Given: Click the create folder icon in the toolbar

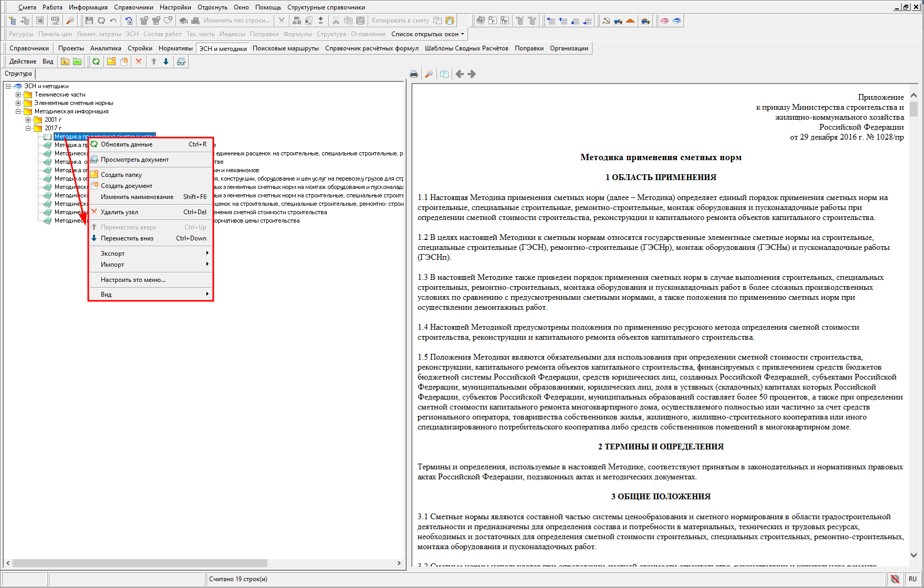Looking at the screenshot, I should point(111,61).
